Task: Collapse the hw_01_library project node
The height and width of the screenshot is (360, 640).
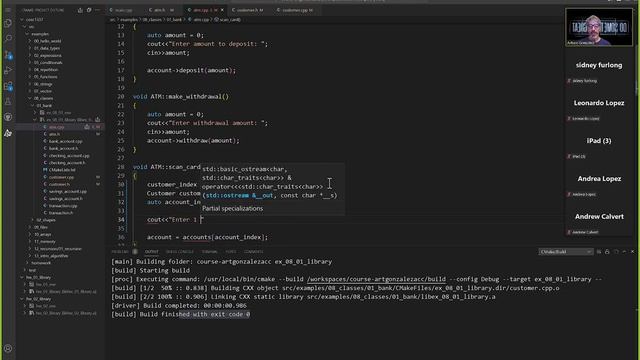Action: (x=38, y=278)
